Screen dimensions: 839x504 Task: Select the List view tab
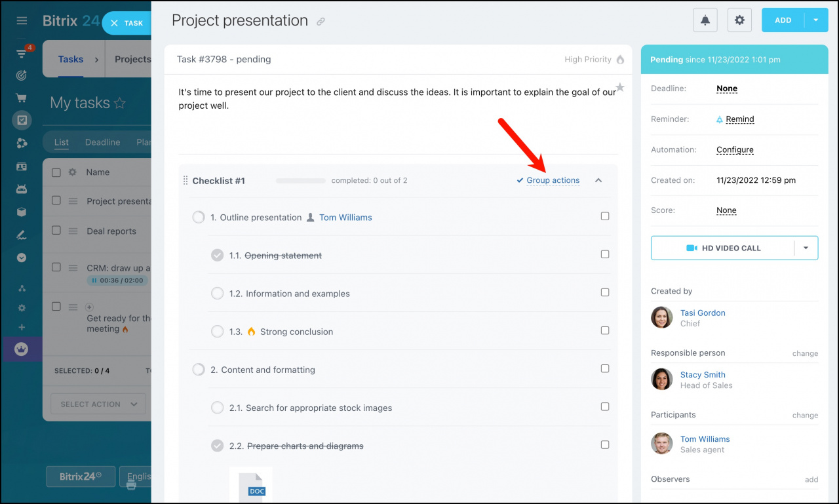pyautogui.click(x=62, y=142)
